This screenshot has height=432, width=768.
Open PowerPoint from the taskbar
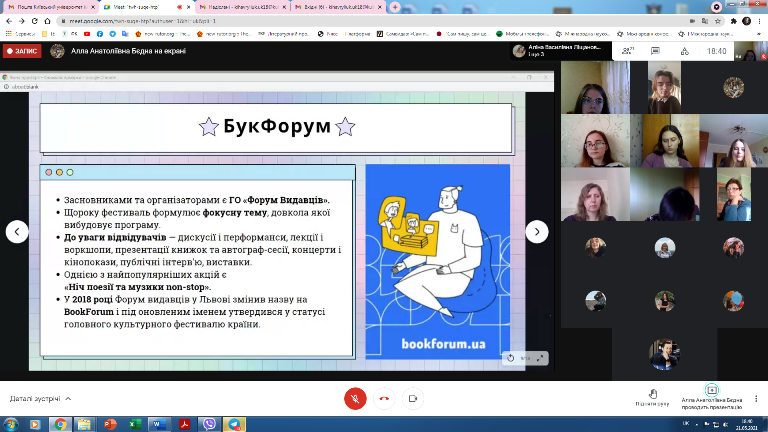[x=110, y=424]
